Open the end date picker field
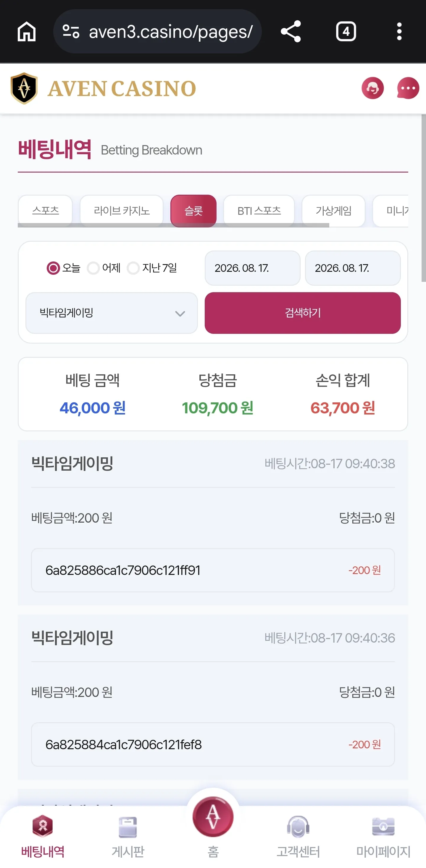This screenshot has width=426, height=868. pyautogui.click(x=353, y=268)
